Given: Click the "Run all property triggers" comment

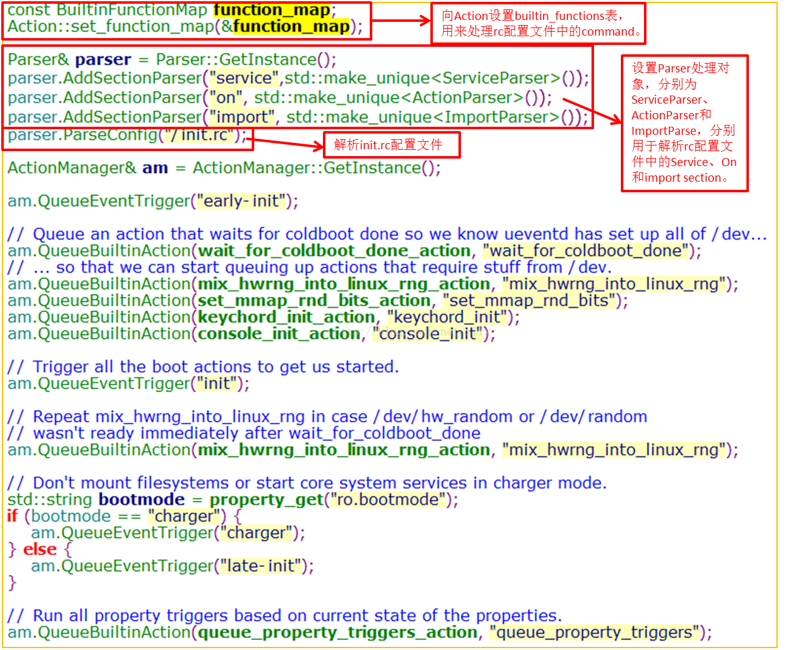Looking at the screenshot, I should coord(285,616).
